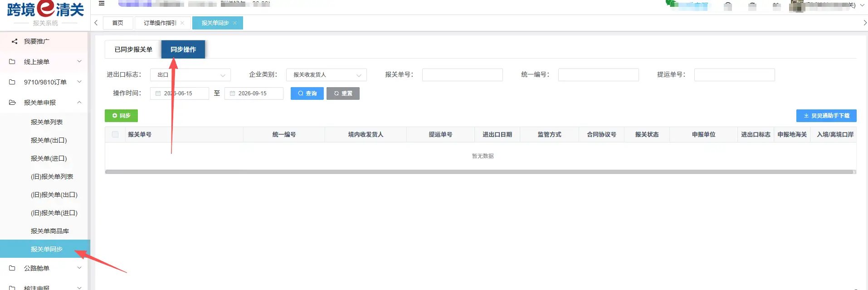868x290 pixels.
Task: Open (旧)报关单(出口) in the sidebar
Action: click(54, 195)
